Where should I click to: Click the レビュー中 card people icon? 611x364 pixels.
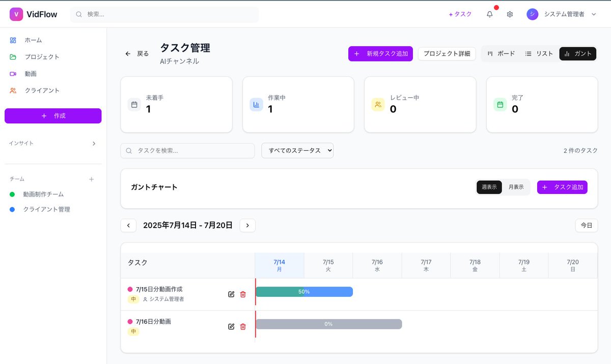click(378, 104)
